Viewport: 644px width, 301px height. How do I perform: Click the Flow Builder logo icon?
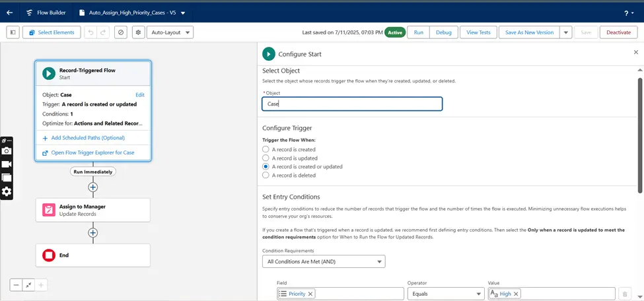[29, 13]
